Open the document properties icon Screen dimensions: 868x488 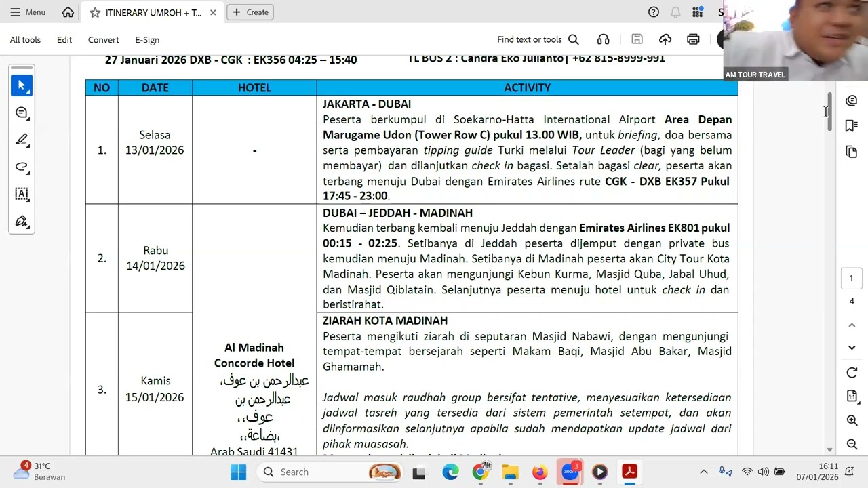[852, 396]
